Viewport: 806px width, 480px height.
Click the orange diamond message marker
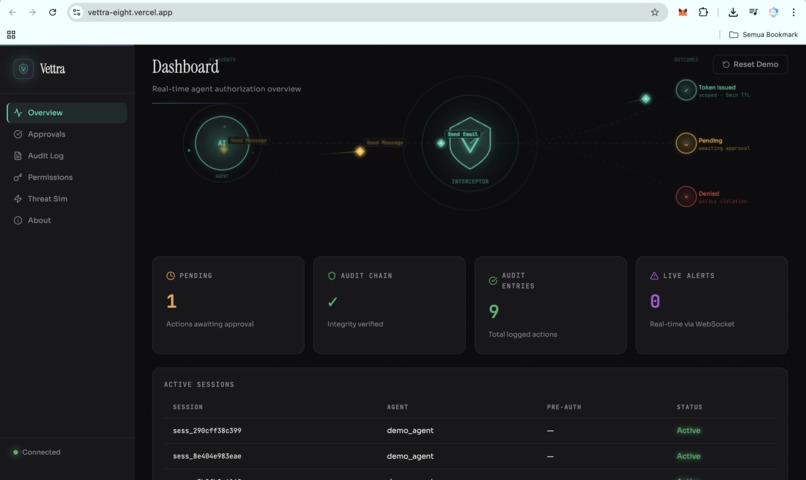(360, 151)
